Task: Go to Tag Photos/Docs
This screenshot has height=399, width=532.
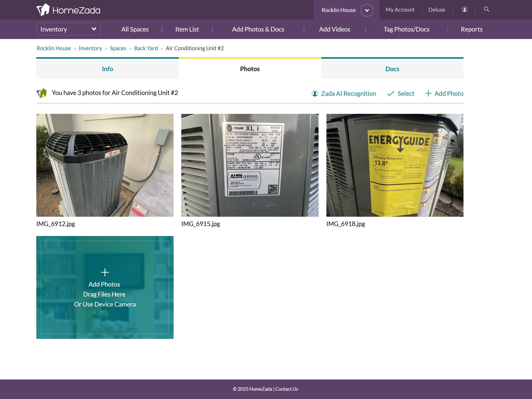Action: click(406, 29)
